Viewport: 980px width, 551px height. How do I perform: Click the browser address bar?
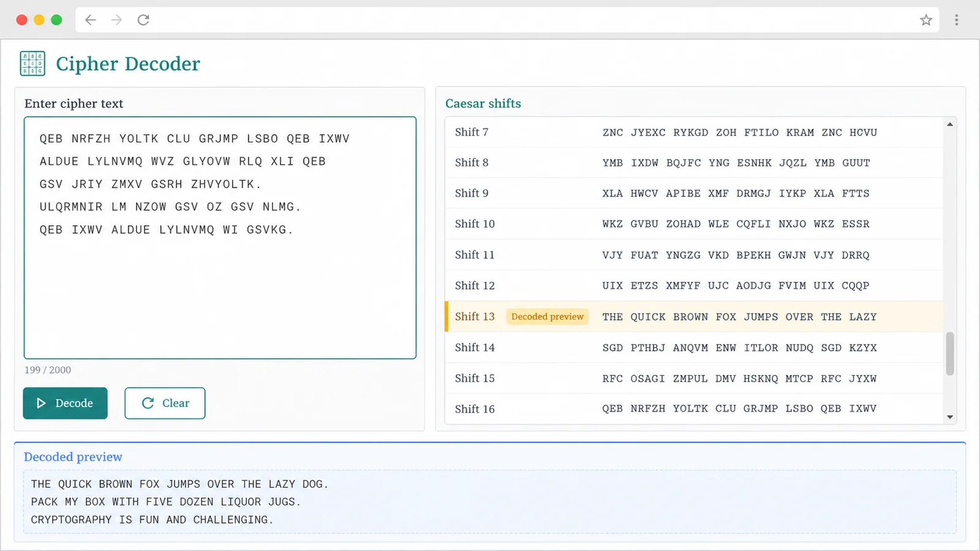(507, 20)
